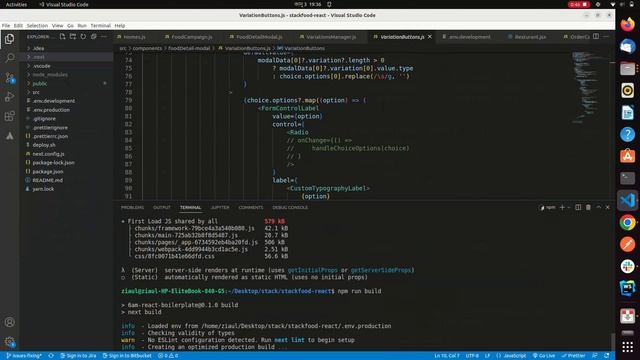Open the Explorer view in the activity bar
This screenshot has height=360, width=640.
[9, 39]
